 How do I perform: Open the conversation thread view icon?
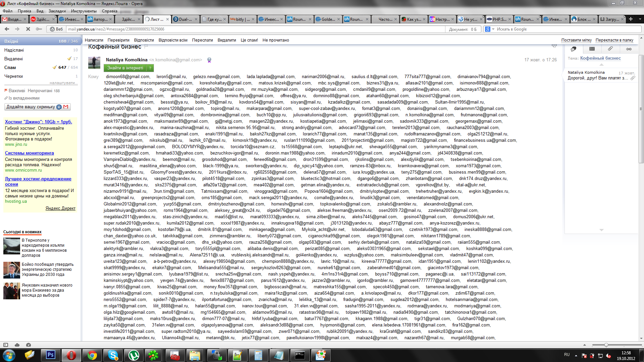click(x=574, y=49)
